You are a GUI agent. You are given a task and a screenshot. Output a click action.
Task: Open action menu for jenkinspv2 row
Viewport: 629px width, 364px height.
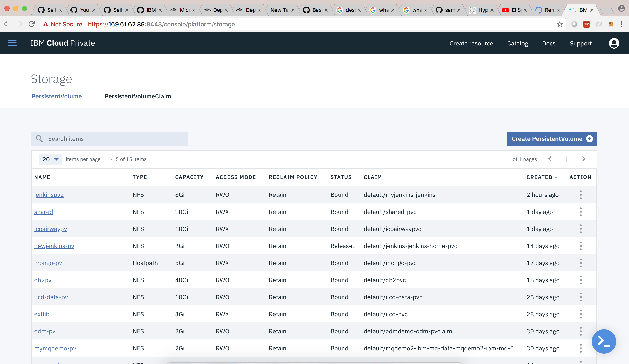(581, 195)
